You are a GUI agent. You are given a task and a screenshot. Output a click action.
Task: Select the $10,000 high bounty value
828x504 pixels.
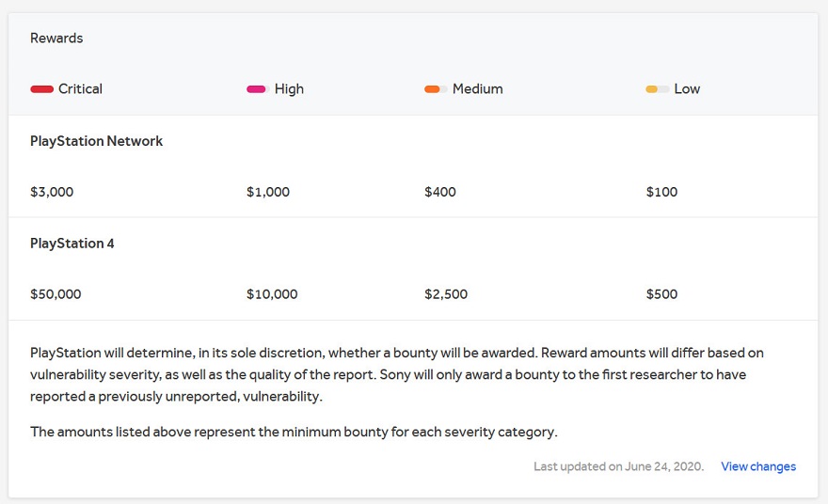272,294
